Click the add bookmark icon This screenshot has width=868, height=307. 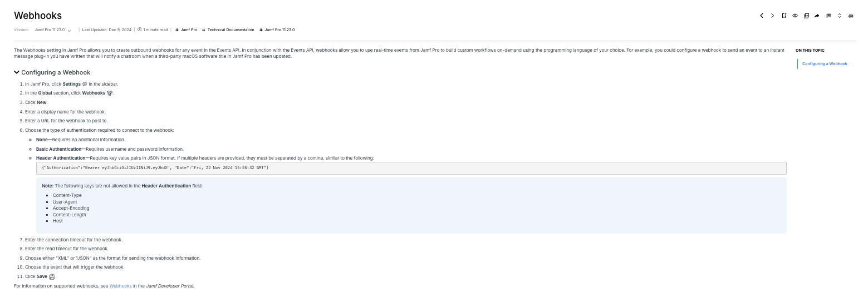tap(784, 16)
